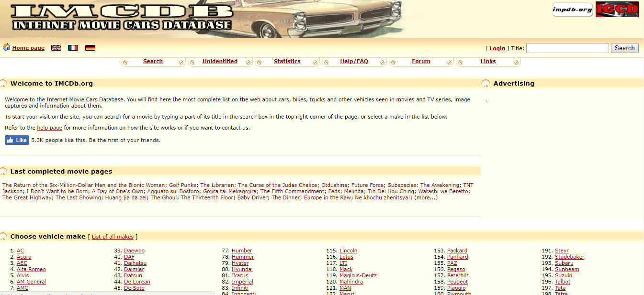The height and width of the screenshot is (295, 644).
Task: Focus the Title search input field
Action: tap(567, 48)
